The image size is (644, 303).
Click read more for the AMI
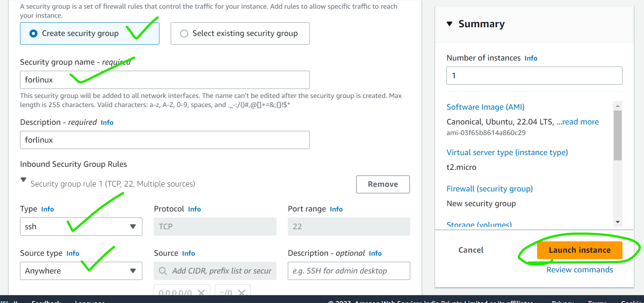click(581, 122)
